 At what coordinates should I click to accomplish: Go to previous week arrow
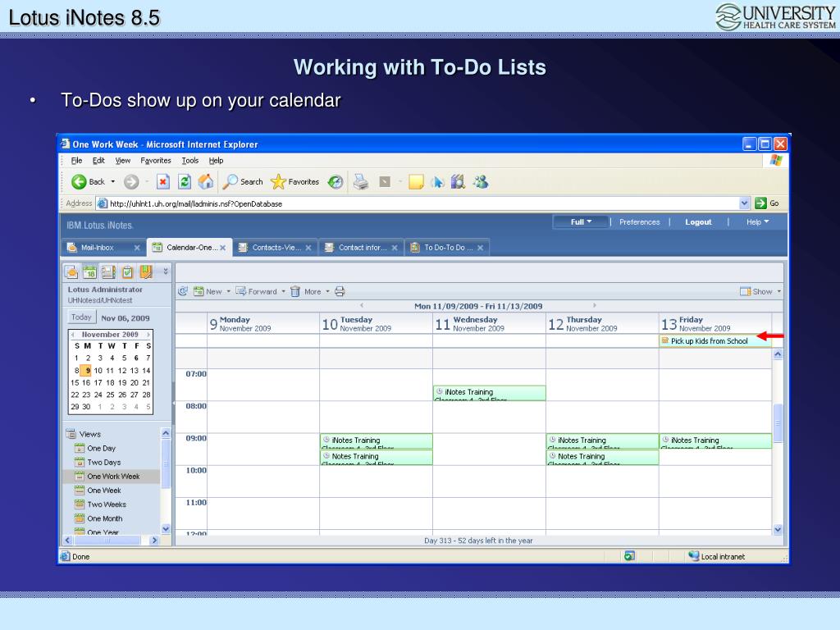(362, 305)
